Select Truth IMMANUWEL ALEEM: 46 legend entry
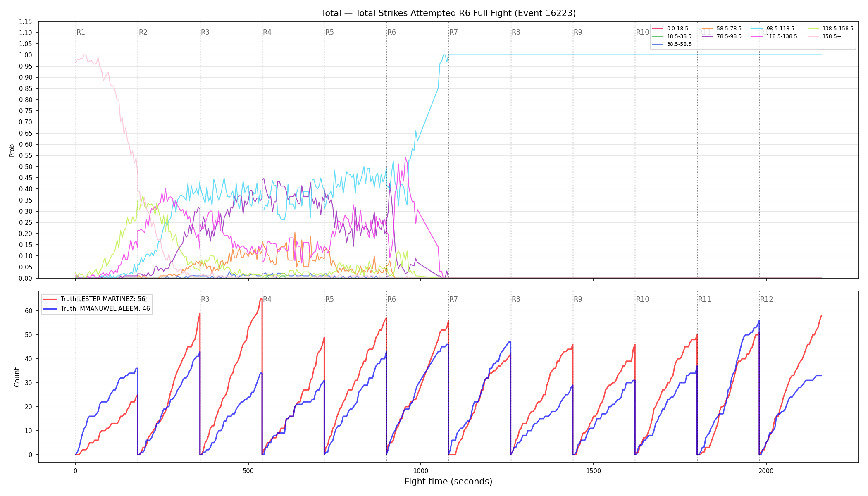Viewport: 868px width, 496px height. pyautogui.click(x=97, y=309)
